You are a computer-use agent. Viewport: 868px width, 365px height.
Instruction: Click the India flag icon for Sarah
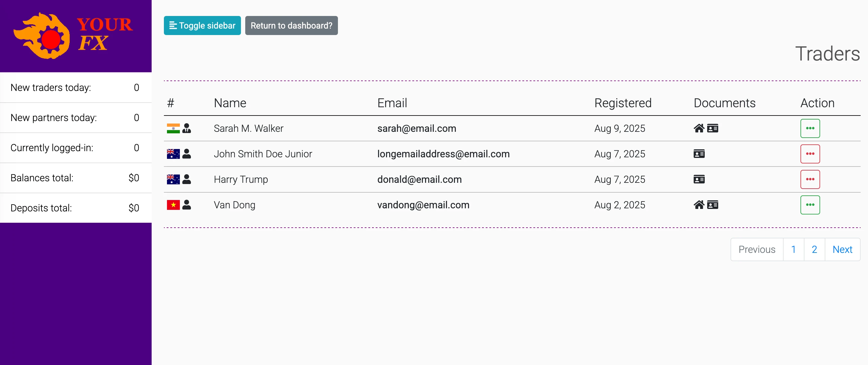pyautogui.click(x=173, y=128)
